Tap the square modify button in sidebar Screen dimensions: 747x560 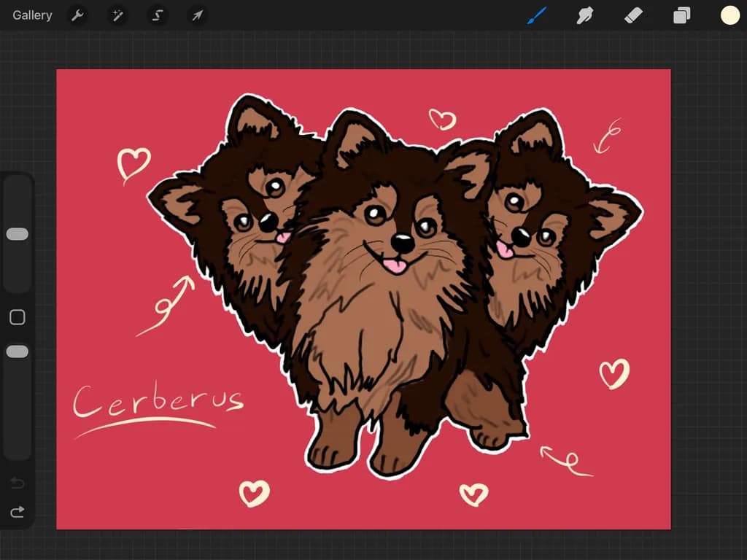[18, 317]
